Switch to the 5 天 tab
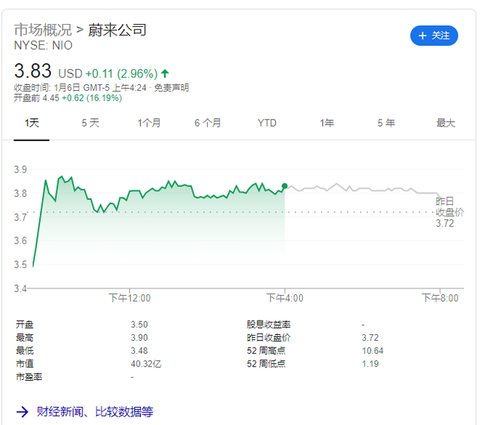Screen dimensions: 480x425 [x=90, y=123]
